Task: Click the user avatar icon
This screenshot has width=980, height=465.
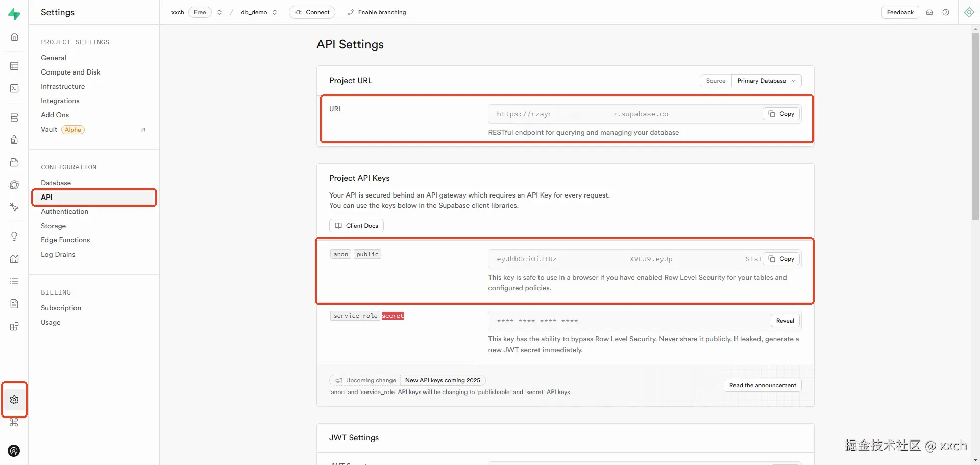Action: click(14, 451)
